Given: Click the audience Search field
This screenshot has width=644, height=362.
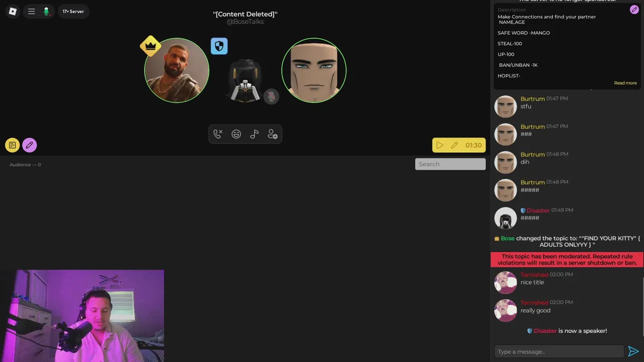Looking at the screenshot, I should pyautogui.click(x=450, y=164).
